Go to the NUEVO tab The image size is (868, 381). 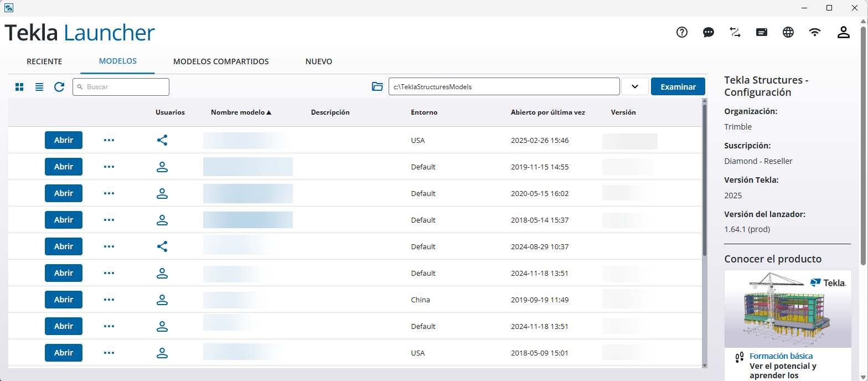(319, 61)
